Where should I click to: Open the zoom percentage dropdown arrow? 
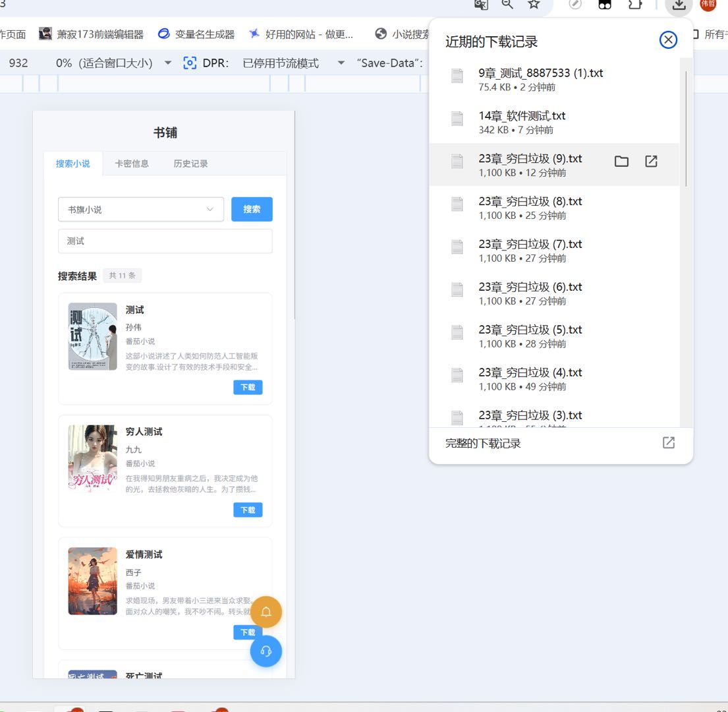[168, 63]
